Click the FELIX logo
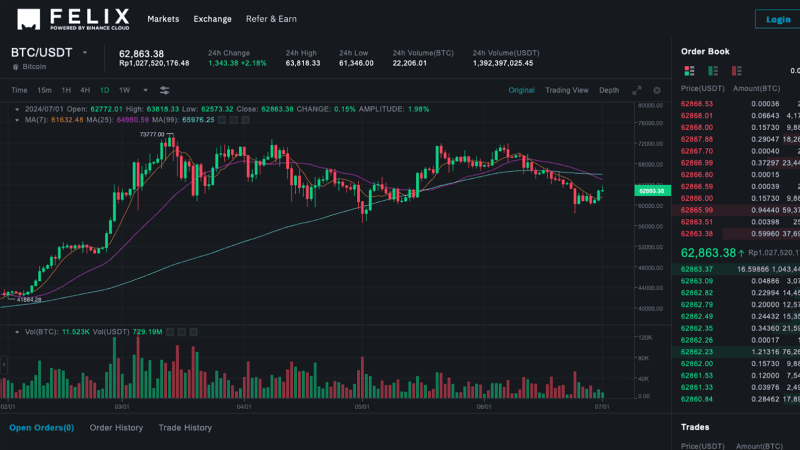This screenshot has width=800, height=450. click(x=73, y=19)
